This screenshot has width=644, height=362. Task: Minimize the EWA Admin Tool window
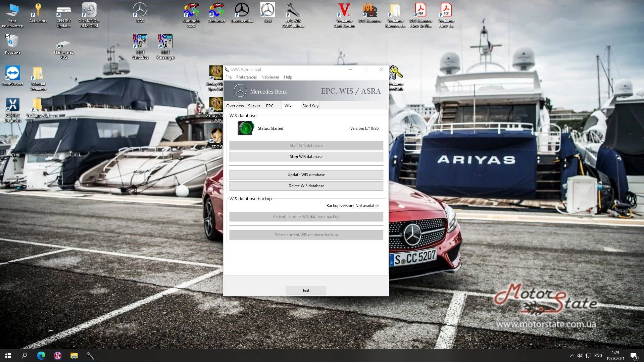[350, 69]
